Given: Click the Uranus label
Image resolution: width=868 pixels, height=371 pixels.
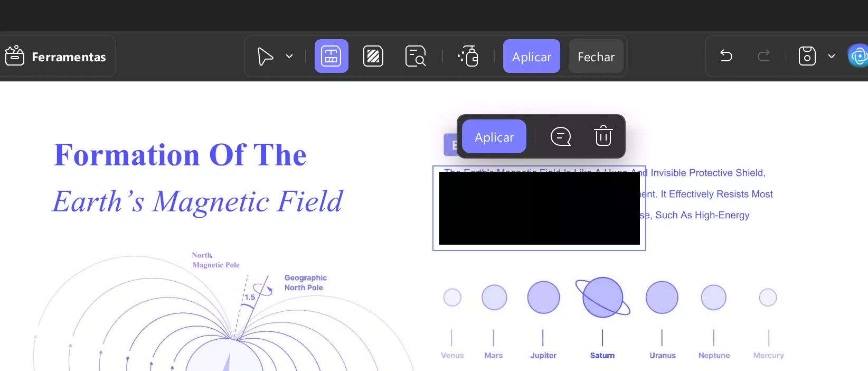Looking at the screenshot, I should [x=663, y=355].
